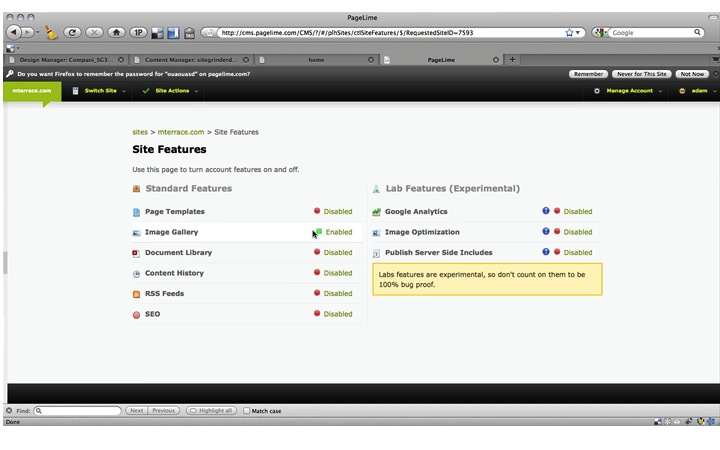Click the Find text input field
The image size is (720, 450).
coord(78,411)
